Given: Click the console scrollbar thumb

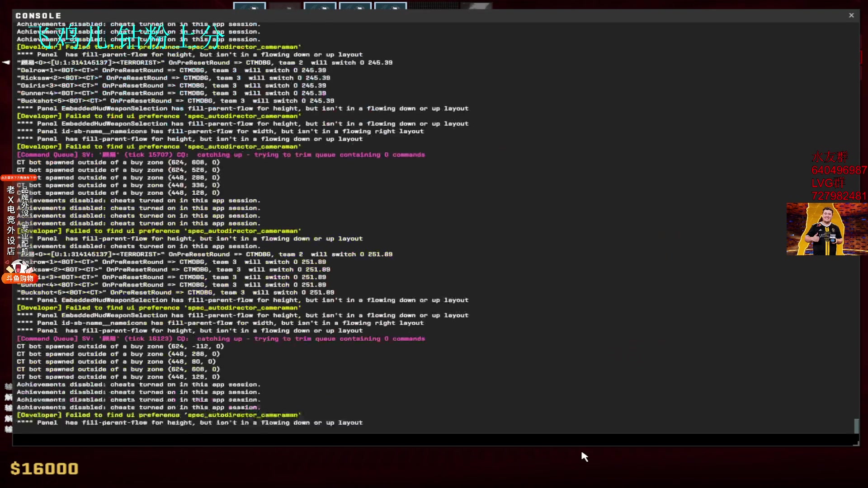Looking at the screenshot, I should pos(856,425).
